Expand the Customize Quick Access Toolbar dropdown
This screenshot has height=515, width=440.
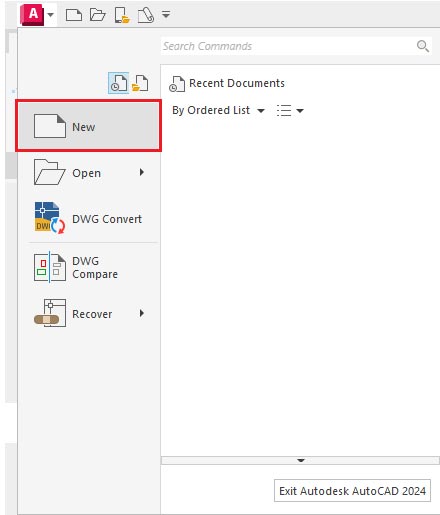click(x=166, y=14)
